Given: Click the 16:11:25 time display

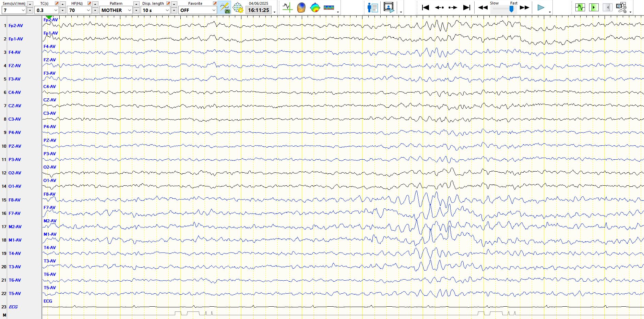Looking at the screenshot, I should [259, 10].
